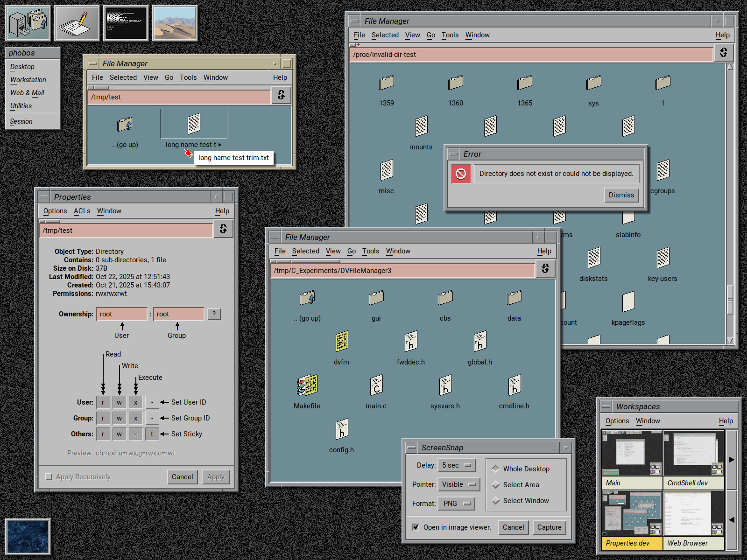
Task: Open window menu of Error dialog
Action: pos(453,154)
